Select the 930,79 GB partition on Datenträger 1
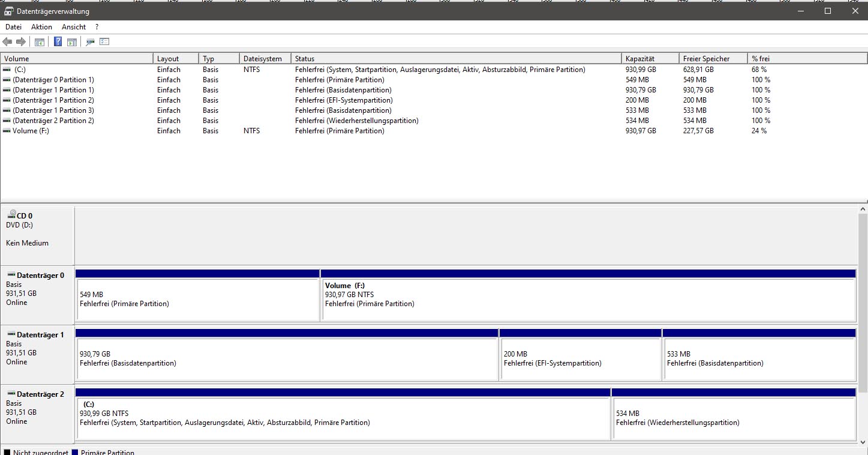868x455 pixels. pyautogui.click(x=287, y=355)
